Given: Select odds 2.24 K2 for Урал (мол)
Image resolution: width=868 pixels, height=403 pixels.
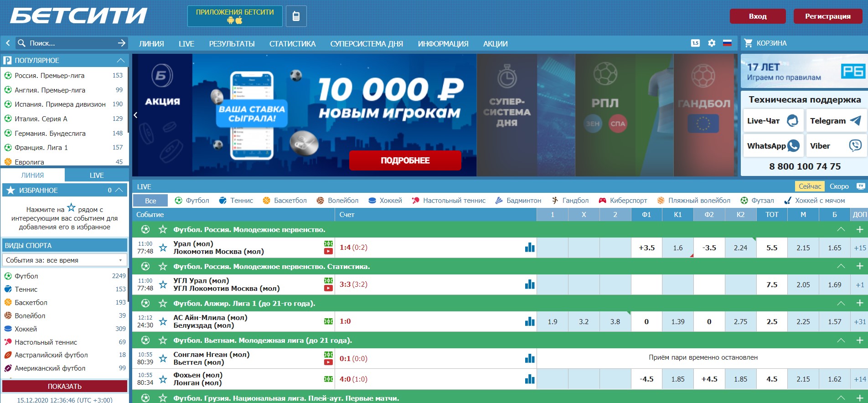Looking at the screenshot, I should [x=740, y=248].
